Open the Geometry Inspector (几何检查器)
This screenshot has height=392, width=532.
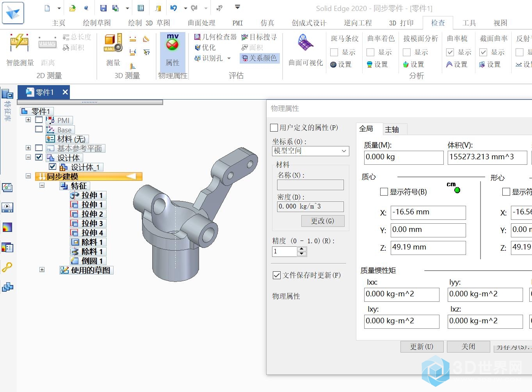(x=215, y=37)
